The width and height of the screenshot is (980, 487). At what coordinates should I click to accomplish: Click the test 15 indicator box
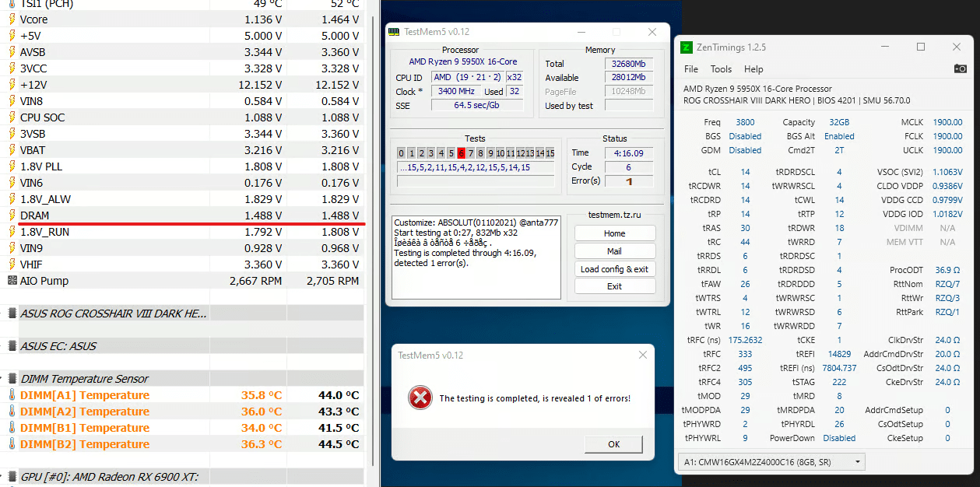point(550,153)
